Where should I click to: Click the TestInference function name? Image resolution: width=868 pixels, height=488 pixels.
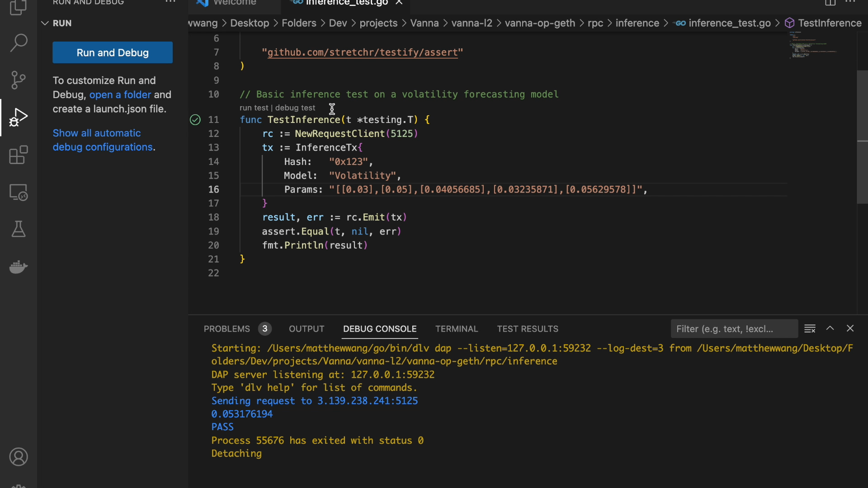[x=303, y=120]
